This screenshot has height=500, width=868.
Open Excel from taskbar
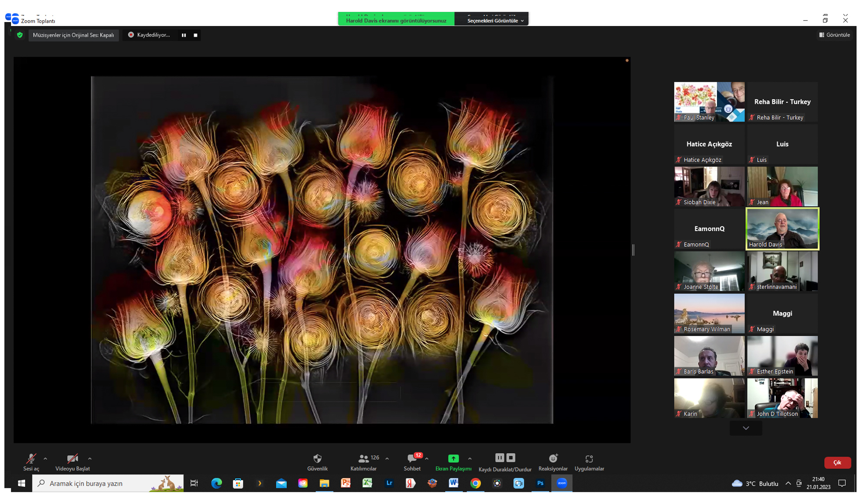point(367,483)
